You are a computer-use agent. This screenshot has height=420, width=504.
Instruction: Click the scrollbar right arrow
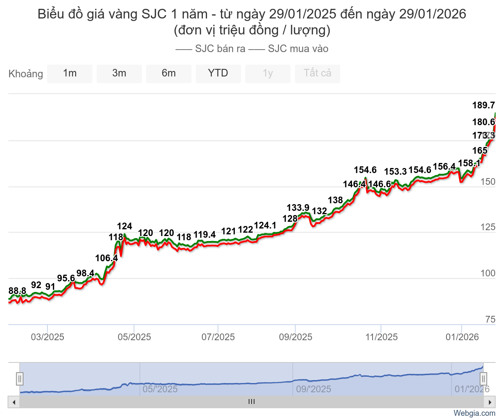point(489,402)
